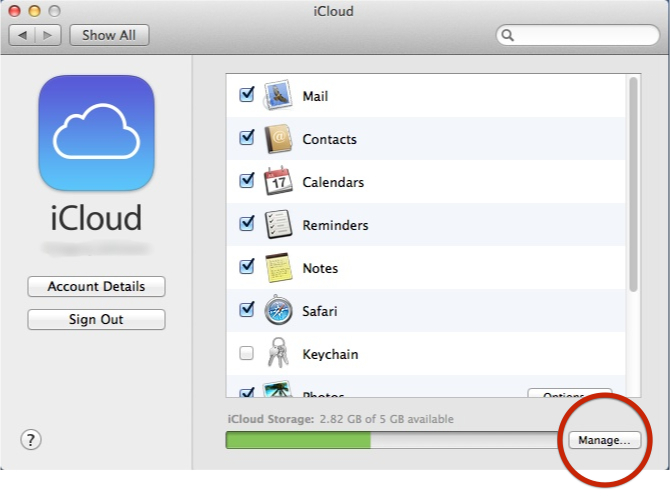Click the Calendars icon

pos(277,182)
